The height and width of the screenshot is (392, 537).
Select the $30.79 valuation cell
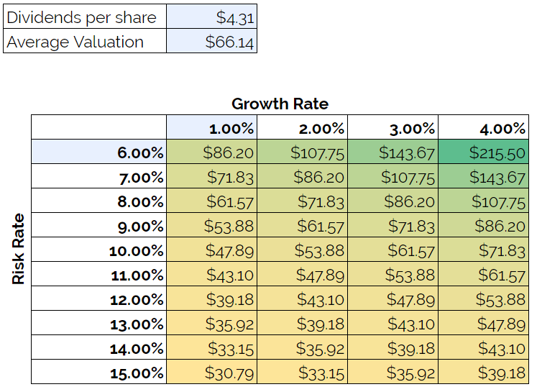tap(211, 373)
